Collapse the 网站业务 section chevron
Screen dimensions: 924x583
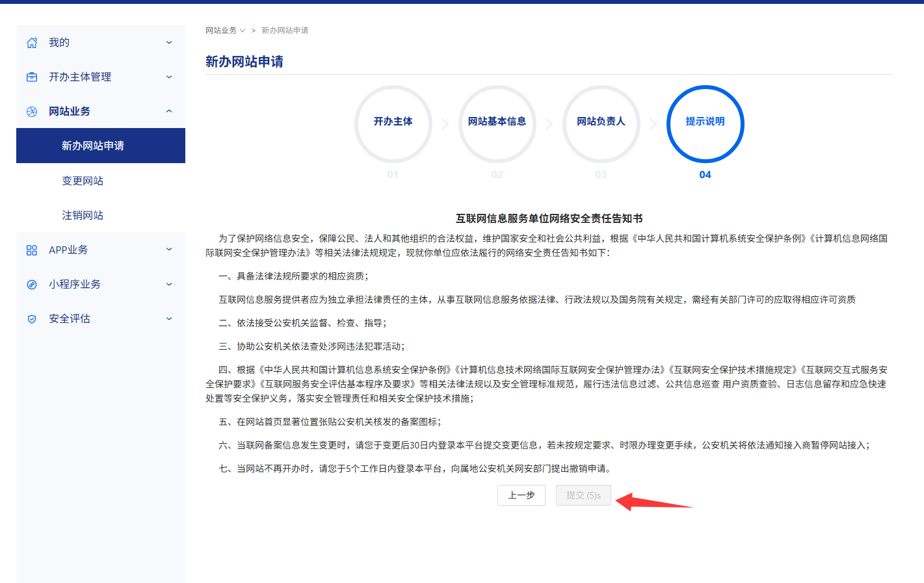168,110
